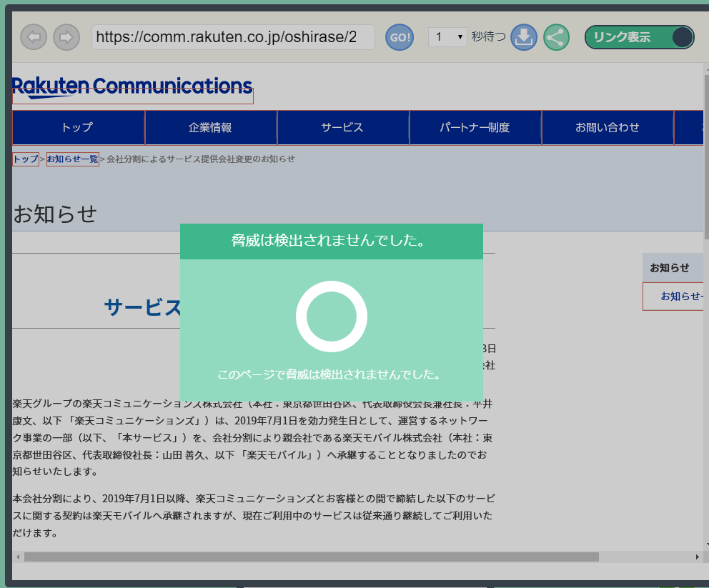
Task: Click the お知らせ sidebar link box
Action: (x=675, y=296)
